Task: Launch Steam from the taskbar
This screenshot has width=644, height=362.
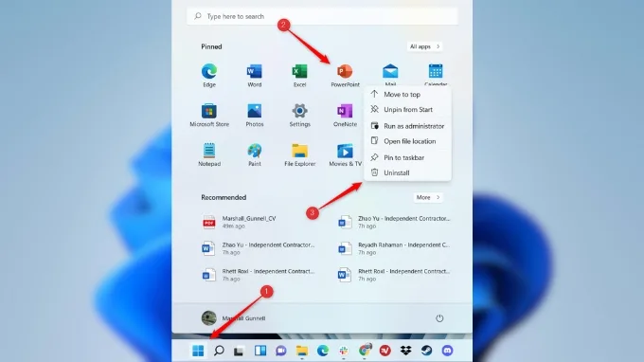Action: [426, 351]
